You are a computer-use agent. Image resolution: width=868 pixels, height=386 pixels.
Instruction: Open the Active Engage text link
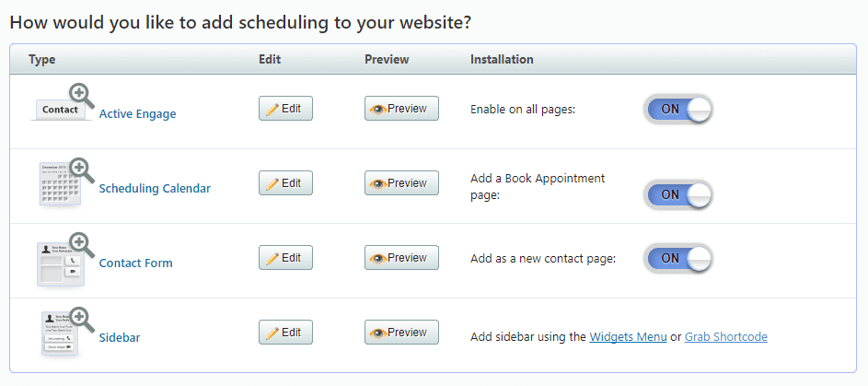click(x=137, y=114)
